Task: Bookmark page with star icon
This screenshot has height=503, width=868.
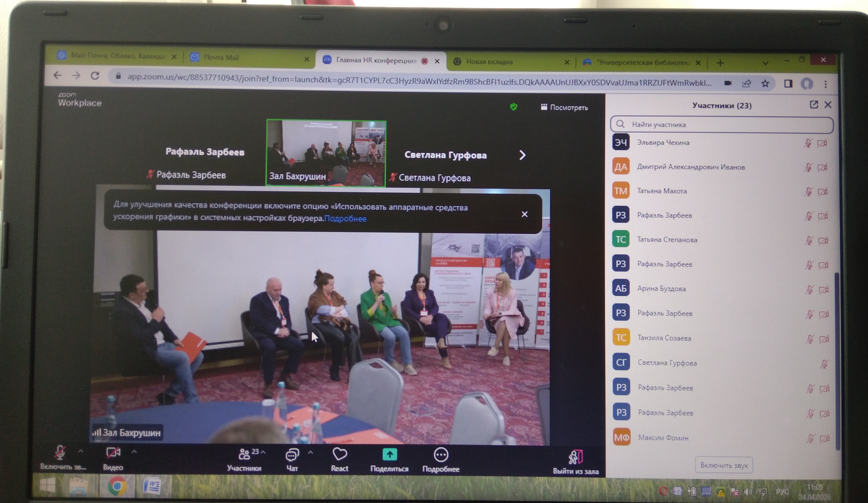Action: tap(765, 84)
